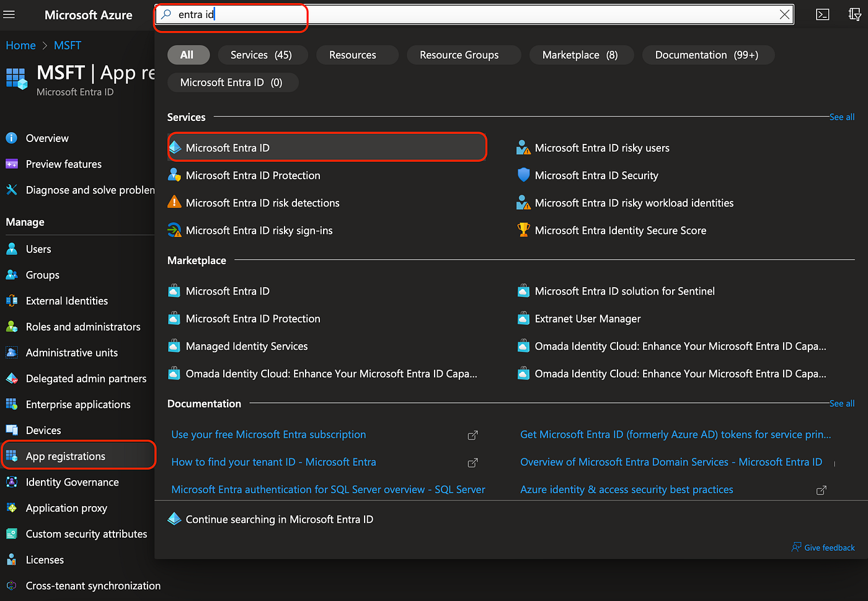868x601 pixels.
Task: Click the Microsoft Entra ID Security shield icon
Action: [523, 175]
